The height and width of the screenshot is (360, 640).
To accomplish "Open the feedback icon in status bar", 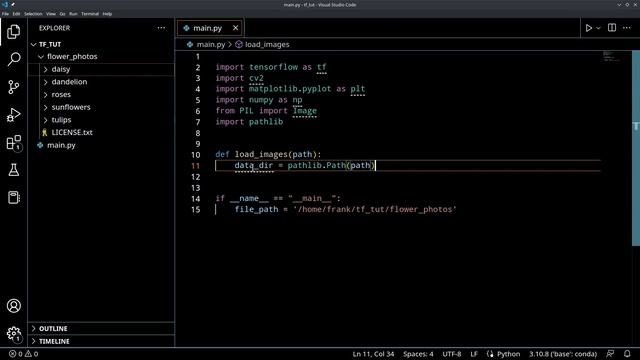I will [x=610, y=354].
